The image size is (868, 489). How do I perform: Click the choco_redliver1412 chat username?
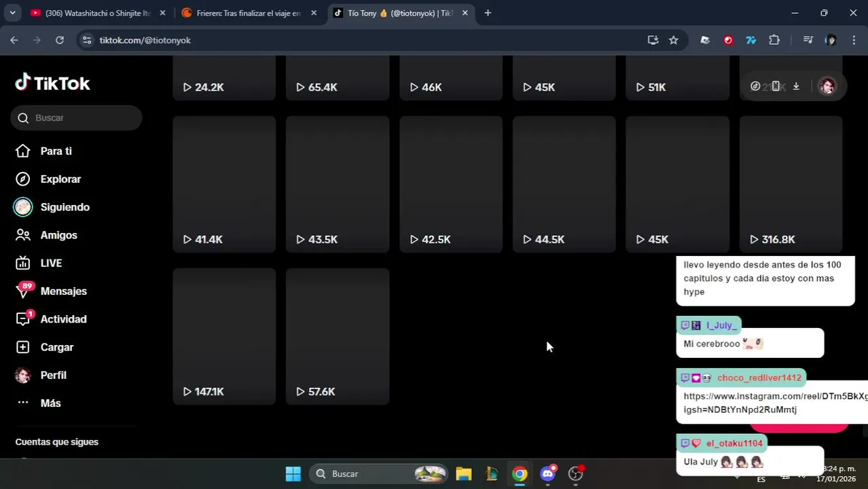759,378
